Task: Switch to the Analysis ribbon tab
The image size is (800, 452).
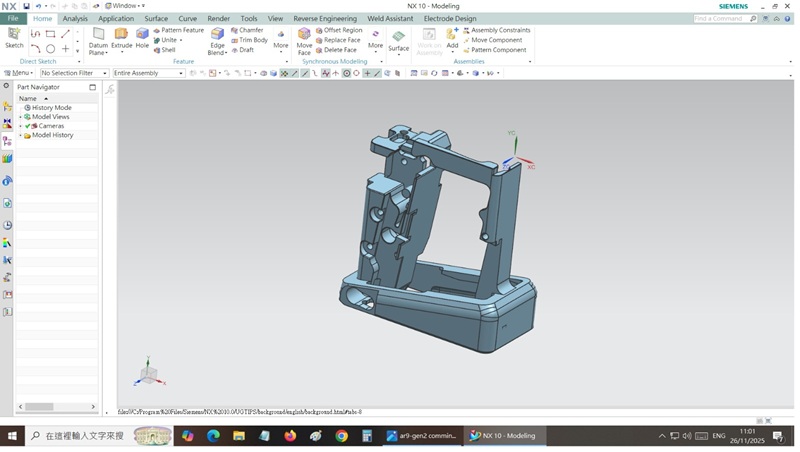Action: [x=75, y=18]
